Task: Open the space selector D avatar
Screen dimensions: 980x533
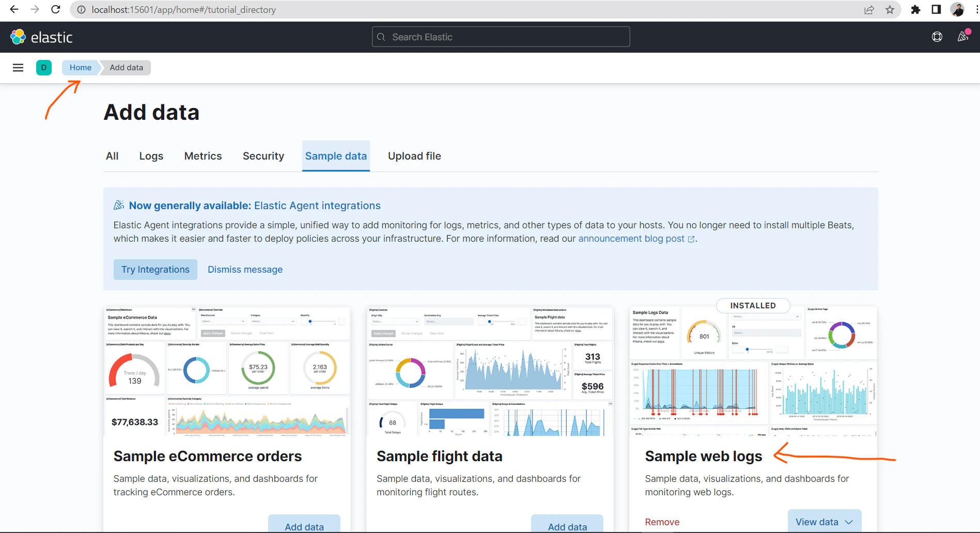Action: [44, 68]
